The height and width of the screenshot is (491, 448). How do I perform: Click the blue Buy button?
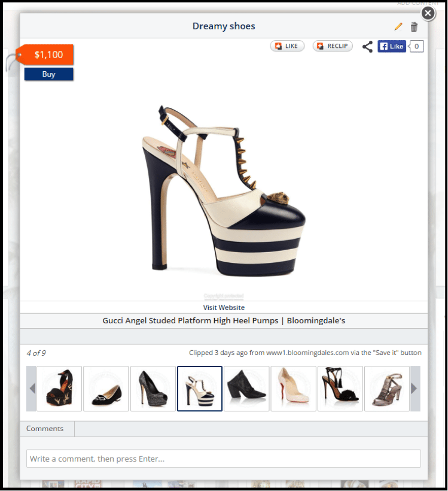point(48,74)
